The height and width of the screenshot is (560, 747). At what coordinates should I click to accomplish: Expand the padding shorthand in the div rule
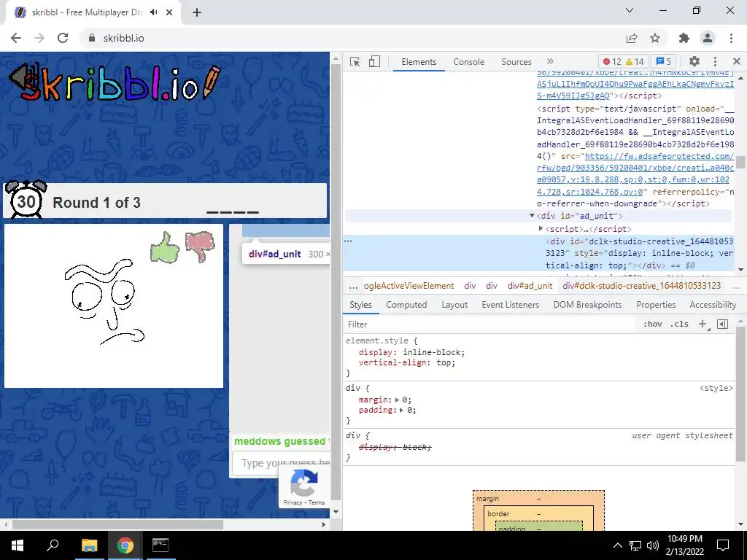[403, 410]
